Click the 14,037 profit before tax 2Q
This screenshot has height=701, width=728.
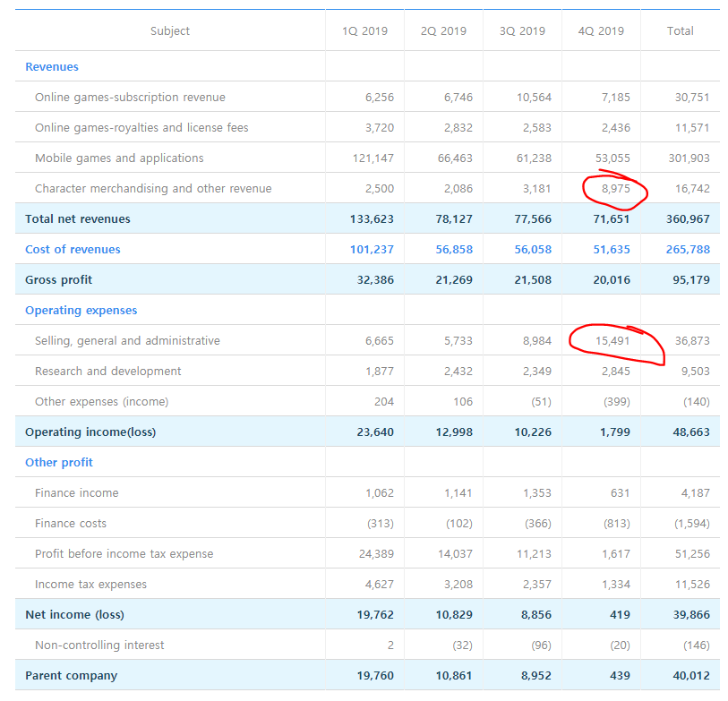click(455, 554)
